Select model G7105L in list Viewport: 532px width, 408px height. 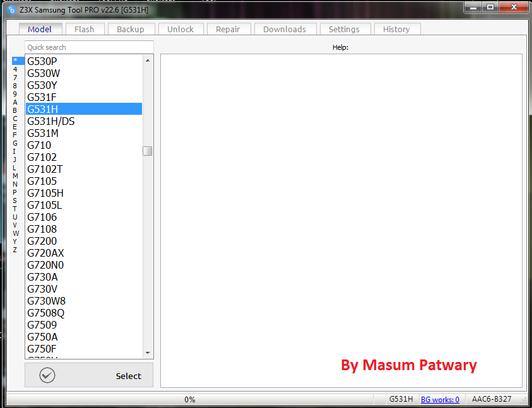pos(84,205)
